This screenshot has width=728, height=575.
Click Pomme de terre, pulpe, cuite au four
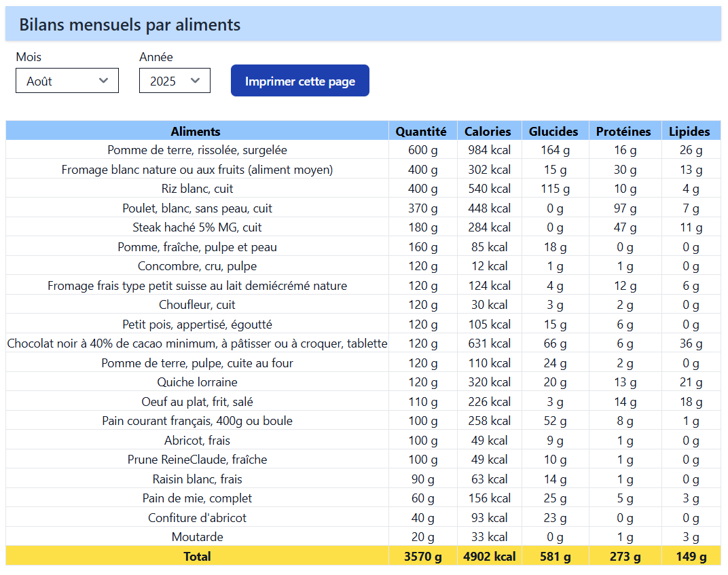tap(197, 363)
